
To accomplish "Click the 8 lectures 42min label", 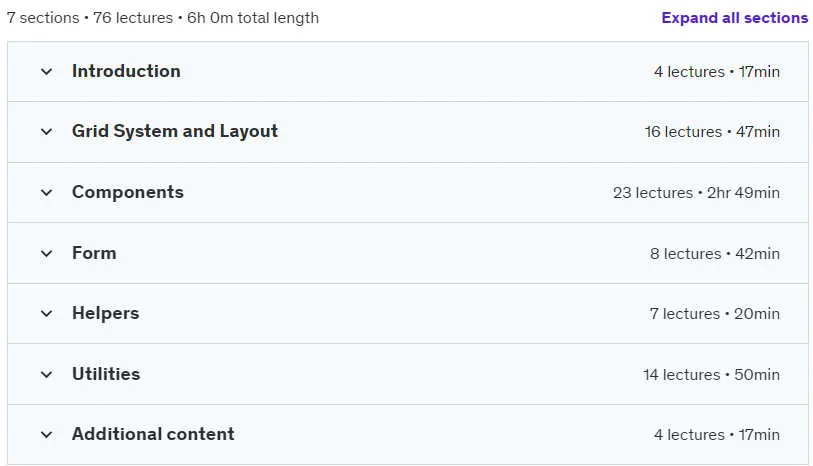I will [714, 253].
